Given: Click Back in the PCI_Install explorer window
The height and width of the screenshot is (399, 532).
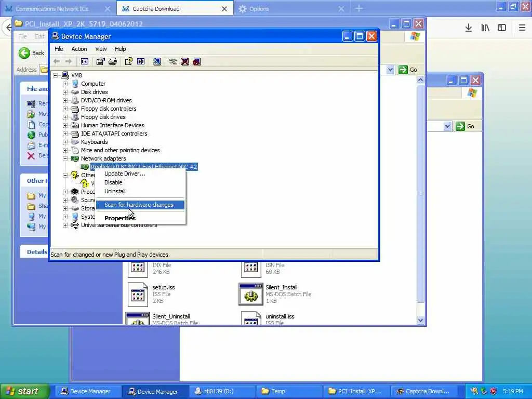Looking at the screenshot, I should [31, 53].
